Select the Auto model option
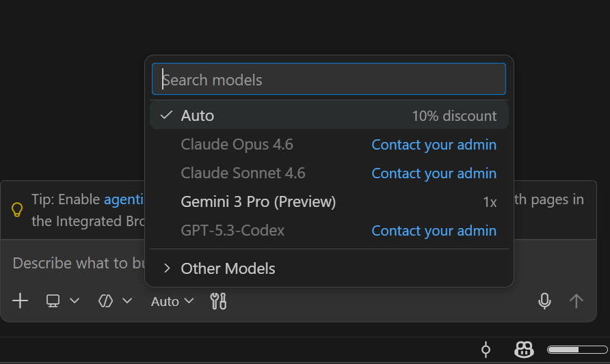Screen dimensions: 610x364 click(329, 115)
